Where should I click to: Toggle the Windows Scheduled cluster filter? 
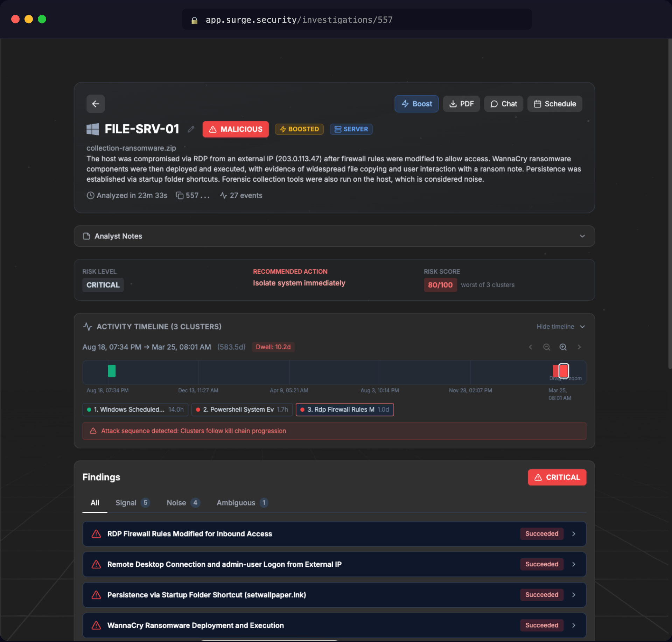[135, 409]
